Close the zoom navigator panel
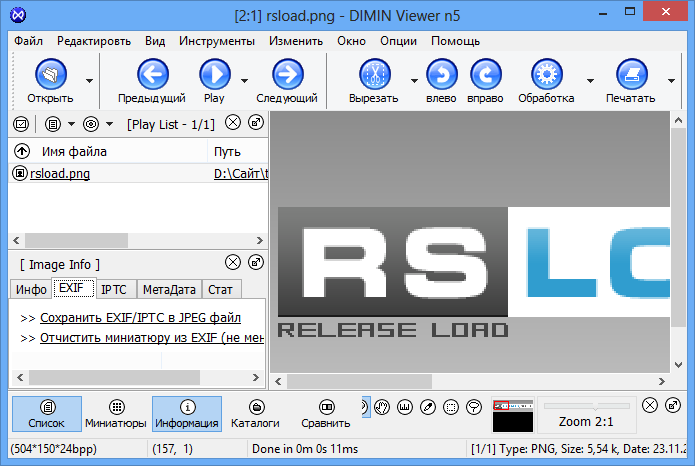The width and height of the screenshot is (695, 466). 650,405
